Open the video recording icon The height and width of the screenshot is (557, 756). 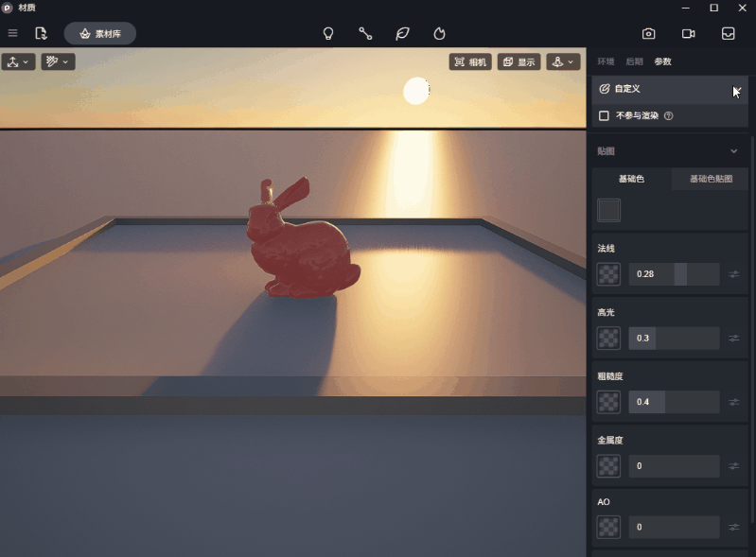[689, 34]
